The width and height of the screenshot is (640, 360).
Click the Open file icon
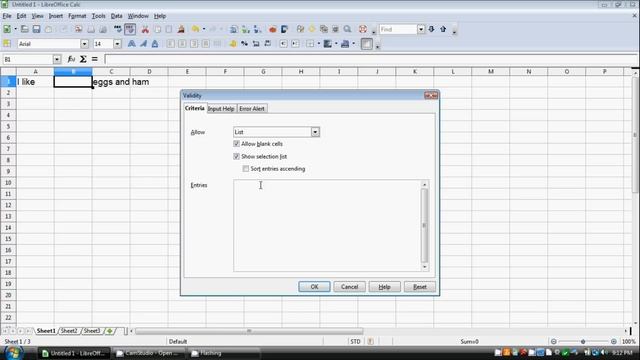[x=24, y=29]
